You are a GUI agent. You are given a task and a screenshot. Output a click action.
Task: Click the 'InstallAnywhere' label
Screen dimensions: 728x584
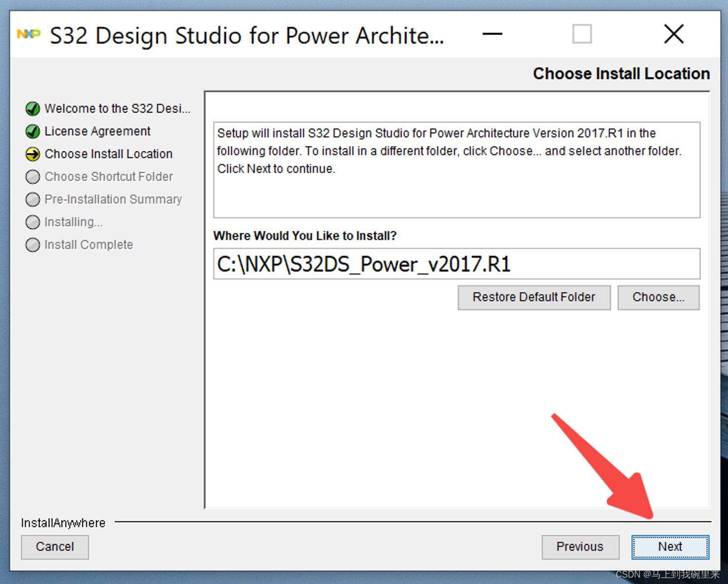[63, 523]
